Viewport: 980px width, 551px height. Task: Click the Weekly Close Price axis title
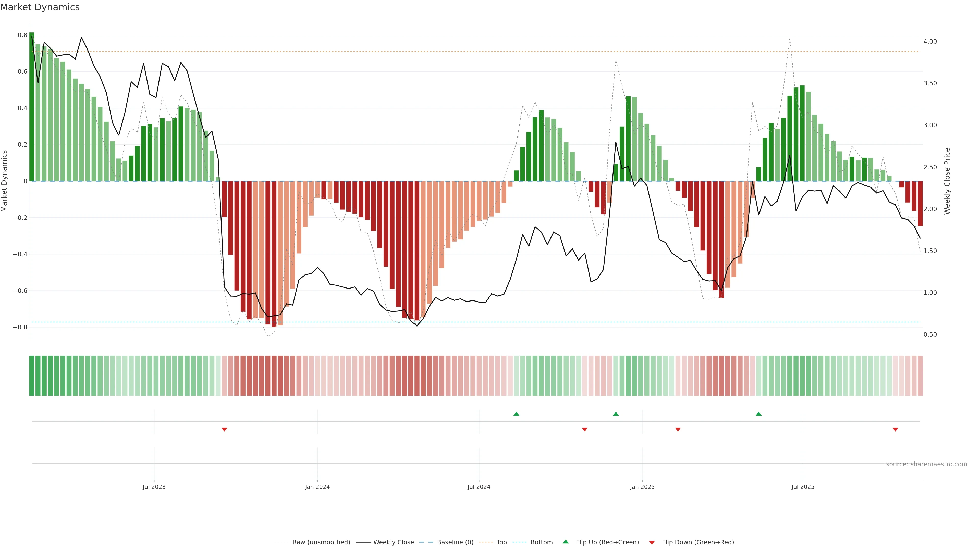click(x=947, y=181)
